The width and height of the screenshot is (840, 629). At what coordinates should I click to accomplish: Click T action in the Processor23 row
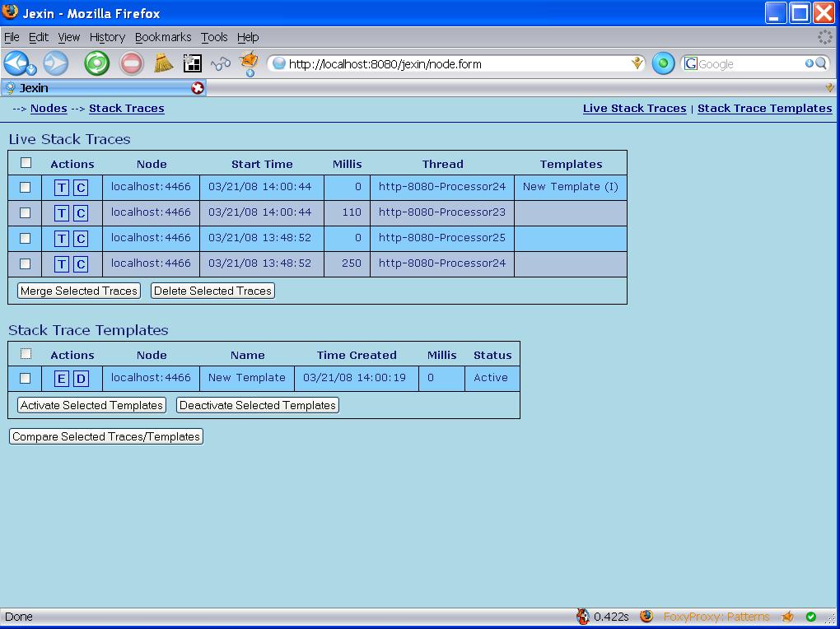tap(62, 213)
